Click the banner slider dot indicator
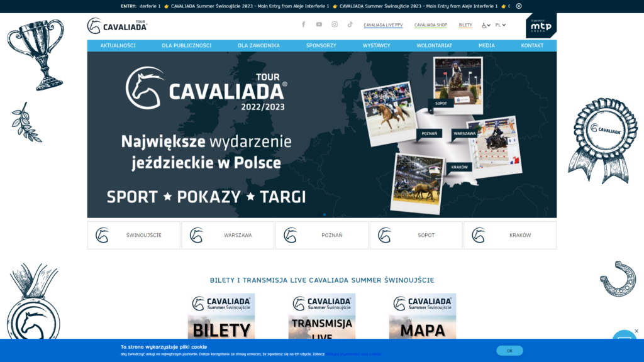Screen dimensions: 644x362 click(x=325, y=215)
